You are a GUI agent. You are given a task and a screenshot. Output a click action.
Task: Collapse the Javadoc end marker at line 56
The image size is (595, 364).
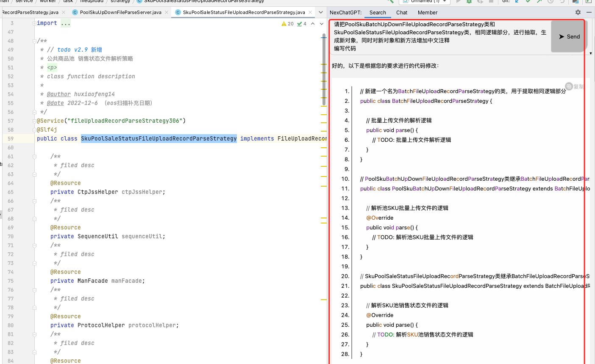34,112
